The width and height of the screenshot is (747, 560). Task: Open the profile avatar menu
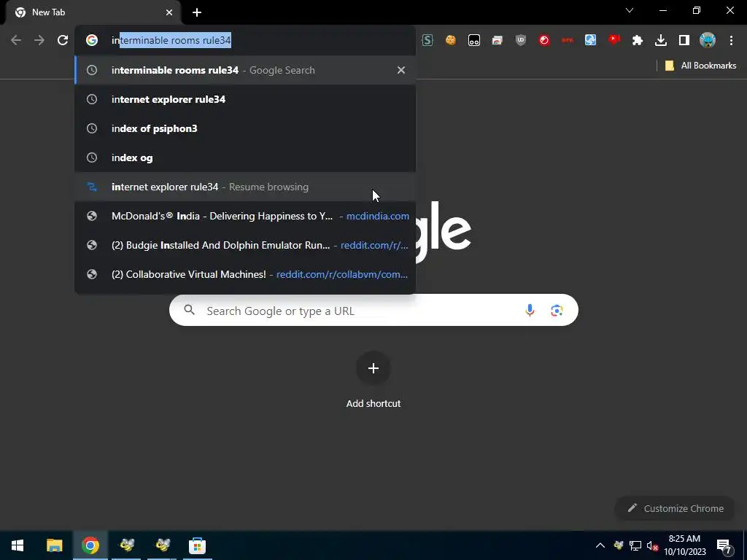[708, 41]
